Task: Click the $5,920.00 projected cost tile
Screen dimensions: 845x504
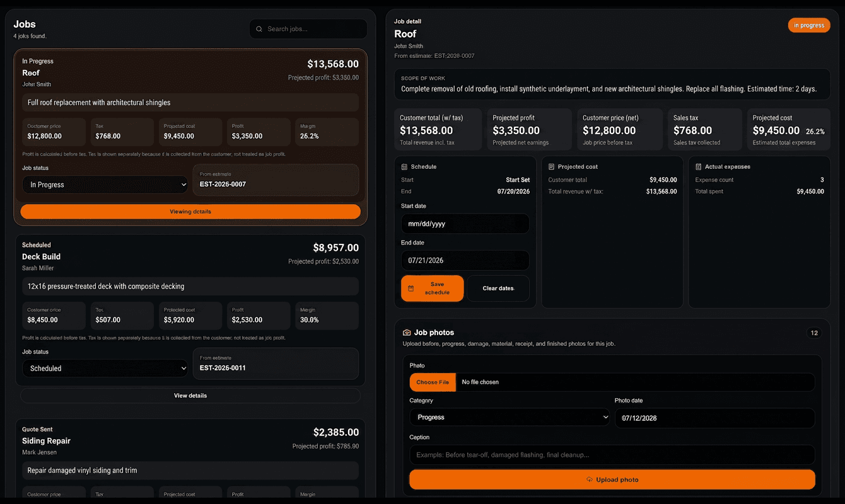Action: click(190, 316)
